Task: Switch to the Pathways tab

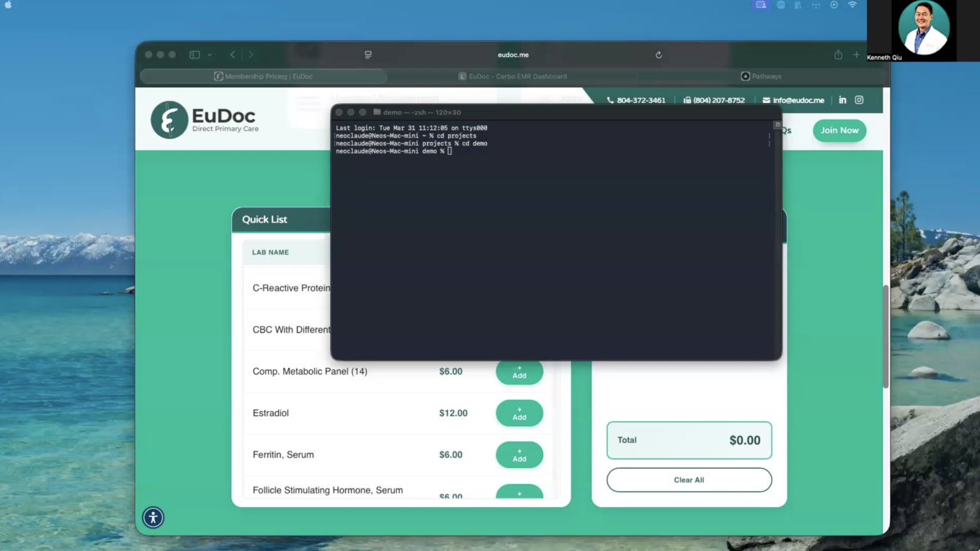Action: pos(761,76)
